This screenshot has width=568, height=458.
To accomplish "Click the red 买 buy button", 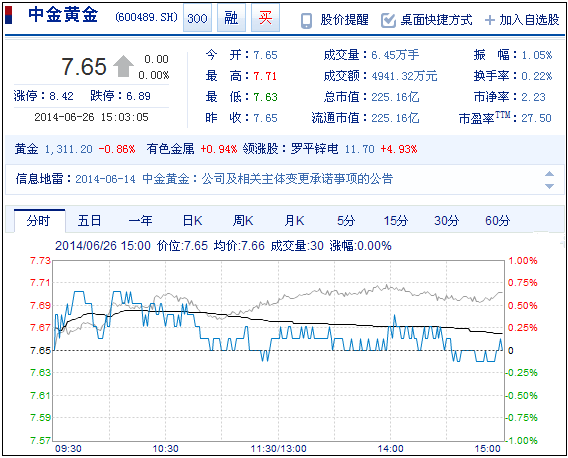I will [x=265, y=18].
